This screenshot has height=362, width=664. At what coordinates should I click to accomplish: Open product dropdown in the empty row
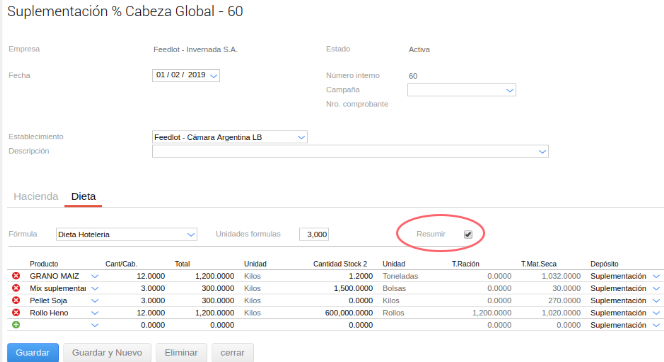pos(95,325)
